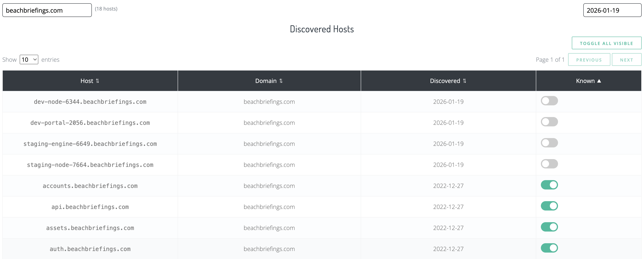The image size is (644, 259).
Task: Sort table by Host column header
Action: pyautogui.click(x=87, y=81)
